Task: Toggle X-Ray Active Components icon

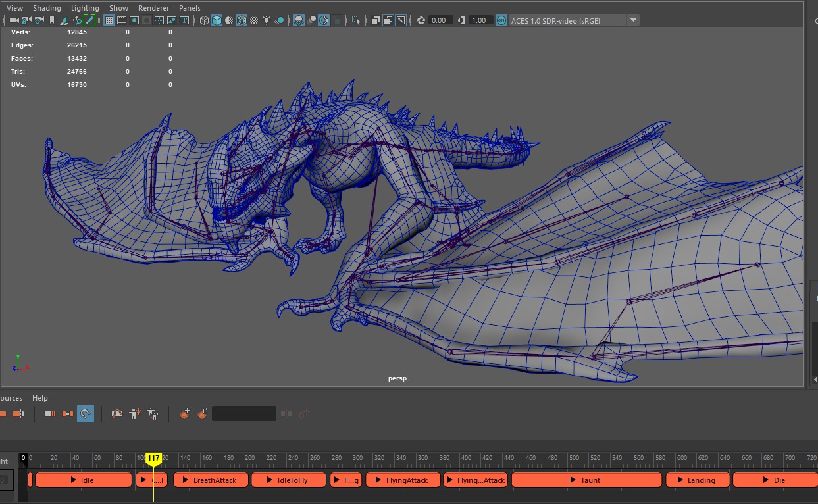Action: point(388,20)
